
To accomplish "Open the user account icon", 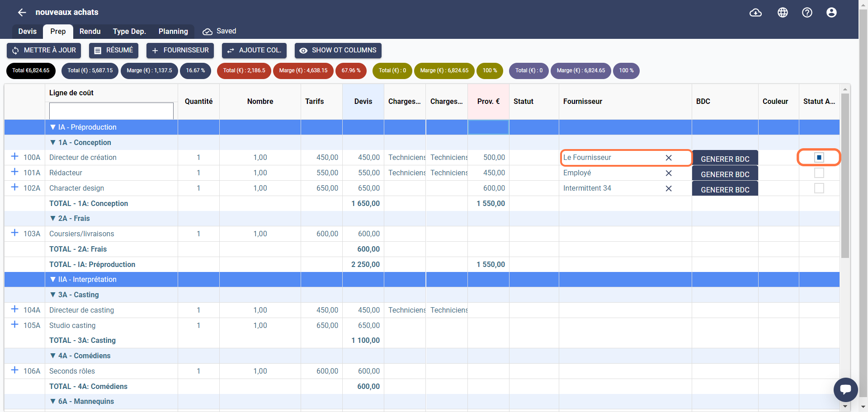I will 831,13.
